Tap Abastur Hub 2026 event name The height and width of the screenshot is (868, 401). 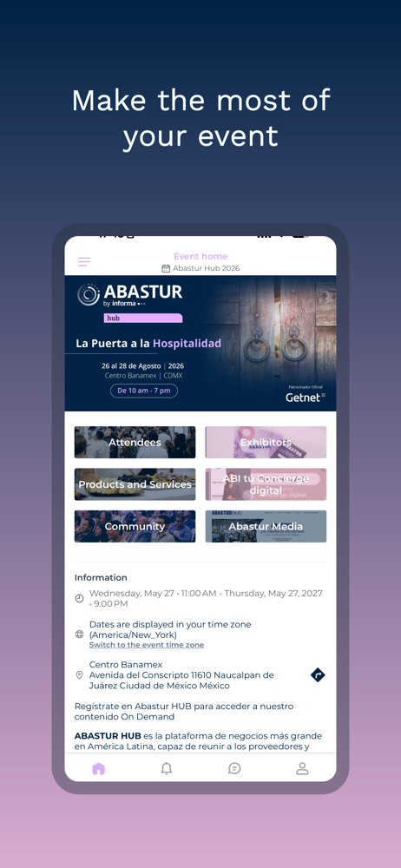(206, 268)
